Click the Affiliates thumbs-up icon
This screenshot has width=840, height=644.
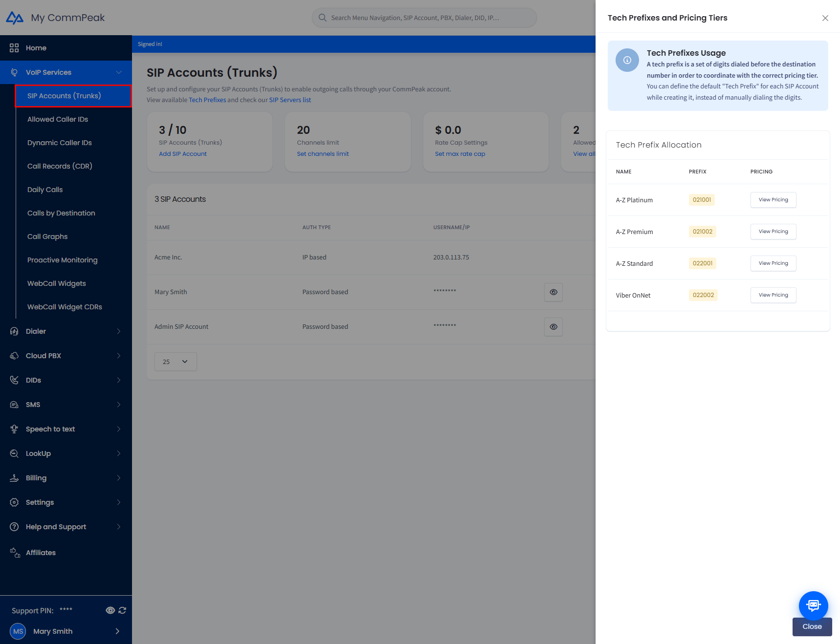pos(15,553)
